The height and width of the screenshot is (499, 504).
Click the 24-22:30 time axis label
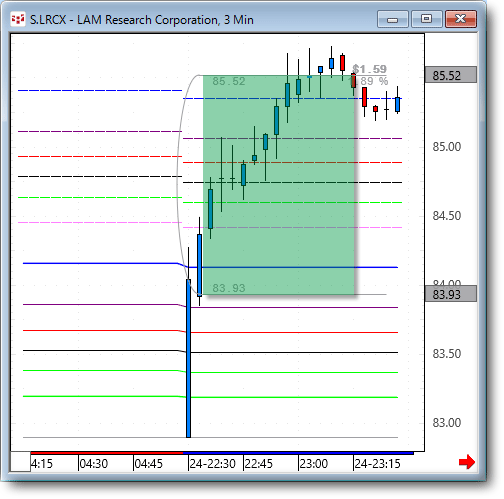point(213,463)
